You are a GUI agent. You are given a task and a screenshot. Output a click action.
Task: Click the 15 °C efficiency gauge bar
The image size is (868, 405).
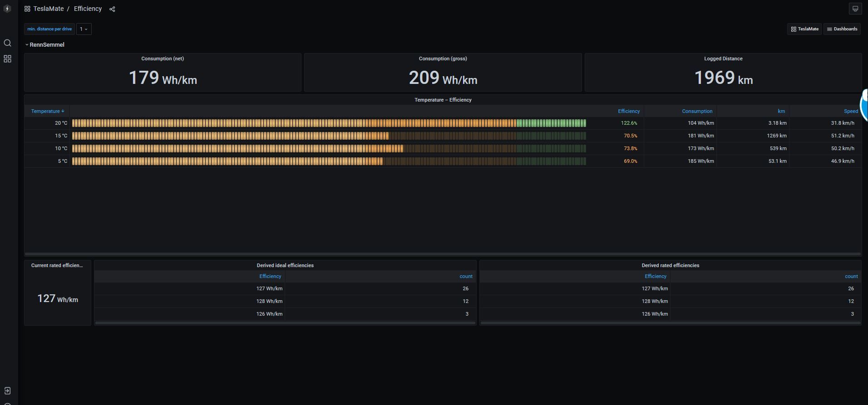[x=329, y=136]
